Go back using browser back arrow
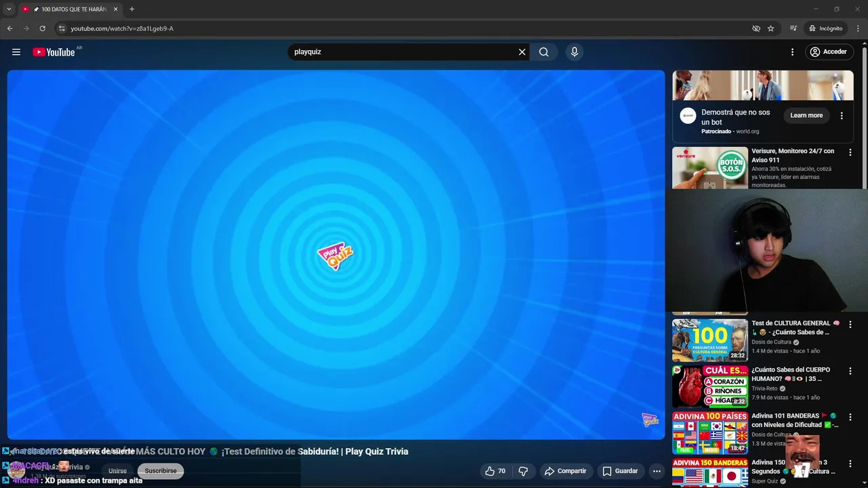Image resolution: width=868 pixels, height=488 pixels. (x=10, y=28)
